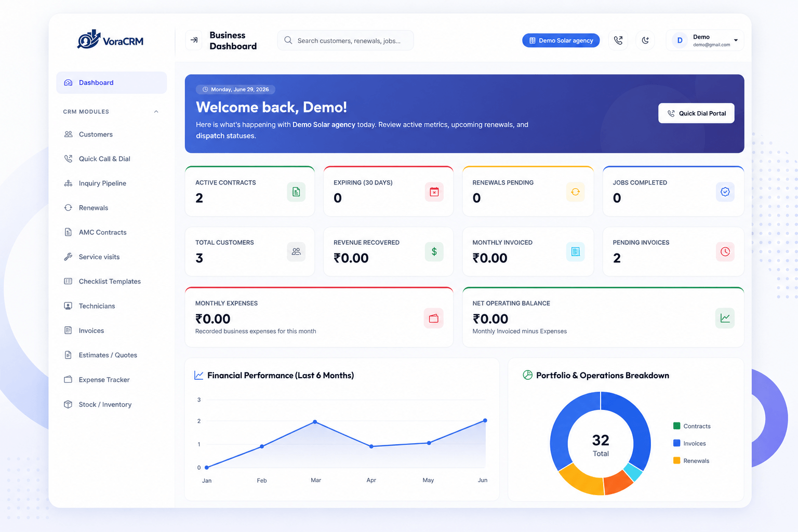798x532 pixels.
Task: Click the Stock / Inventory box icon
Action: pos(68,405)
